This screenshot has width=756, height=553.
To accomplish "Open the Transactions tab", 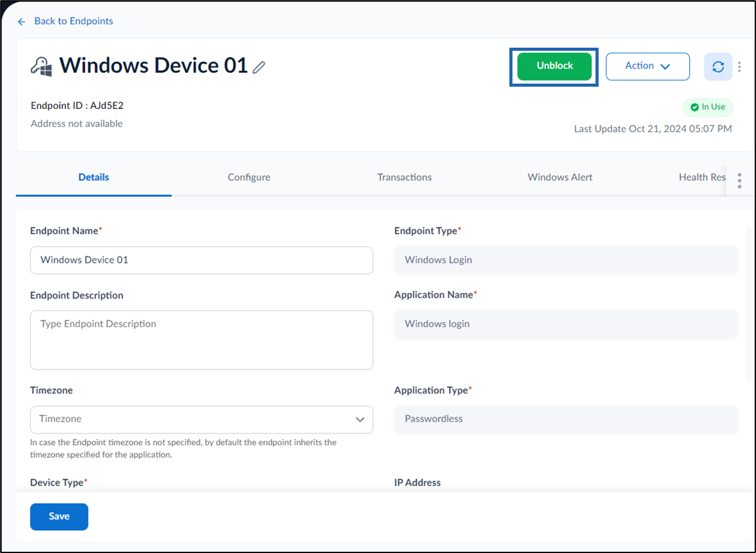I will (405, 177).
